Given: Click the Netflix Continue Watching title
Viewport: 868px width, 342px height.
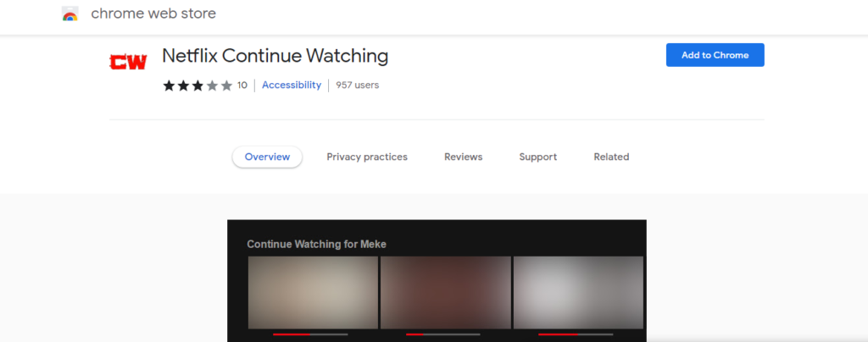Looking at the screenshot, I should tap(275, 56).
